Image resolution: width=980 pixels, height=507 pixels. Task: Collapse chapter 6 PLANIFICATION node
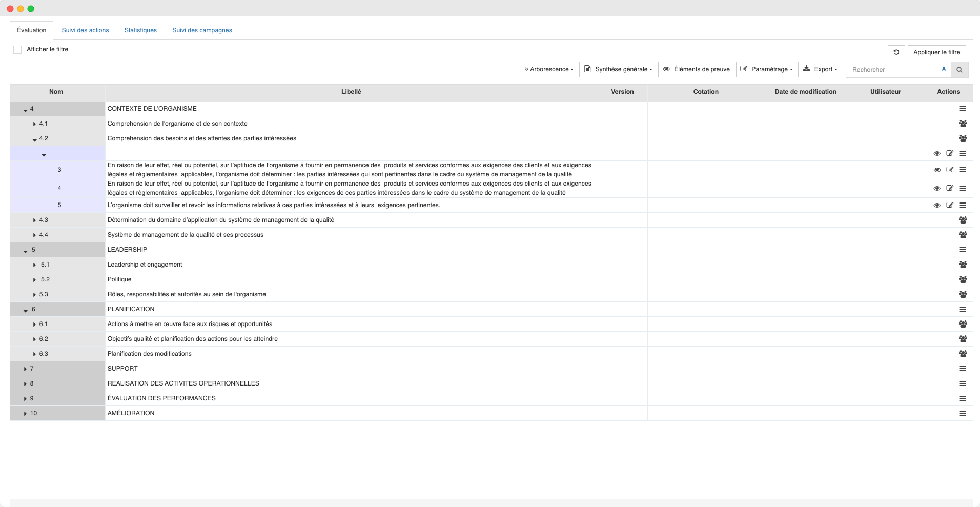(25, 310)
